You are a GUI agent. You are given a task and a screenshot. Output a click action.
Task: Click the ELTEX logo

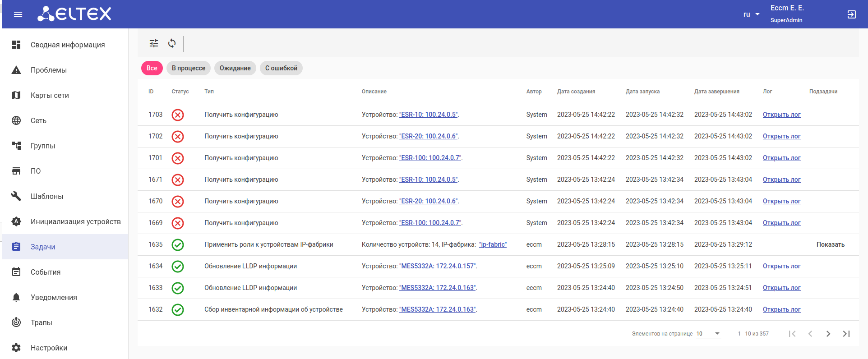(x=74, y=14)
